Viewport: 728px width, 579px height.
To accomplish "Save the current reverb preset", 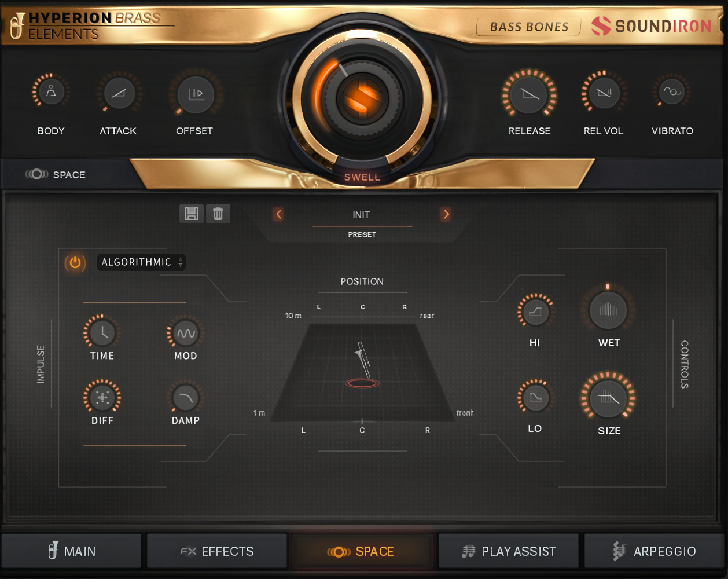I will pos(192,214).
